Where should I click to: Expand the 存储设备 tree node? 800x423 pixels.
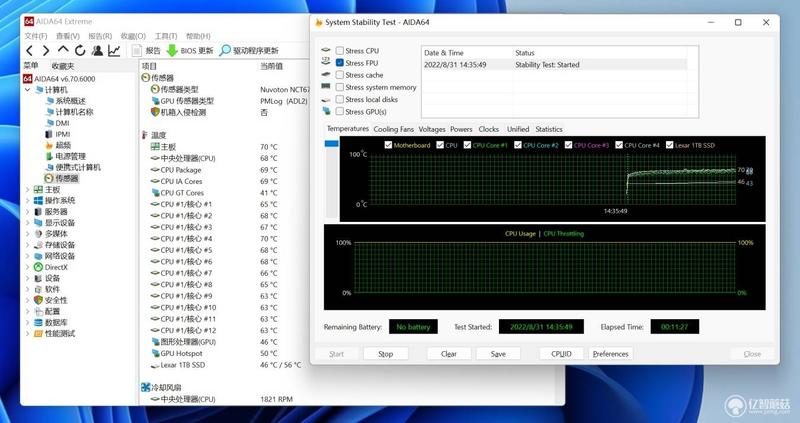click(28, 245)
